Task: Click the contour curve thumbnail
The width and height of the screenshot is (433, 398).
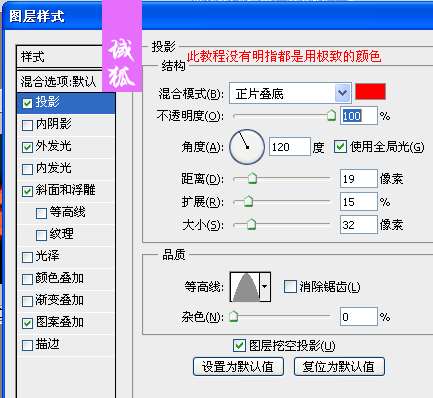Action: pyautogui.click(x=245, y=287)
